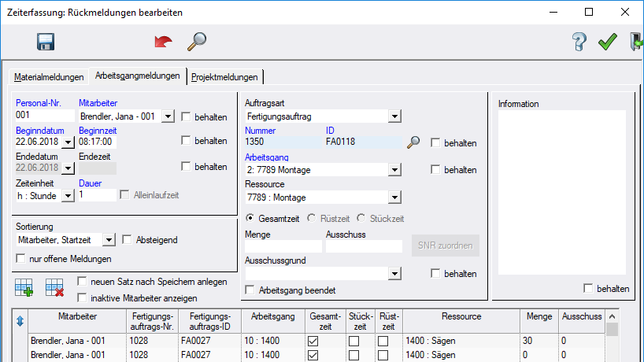Open the Auftragsart dropdown
This screenshot has width=644, height=362.
(394, 116)
